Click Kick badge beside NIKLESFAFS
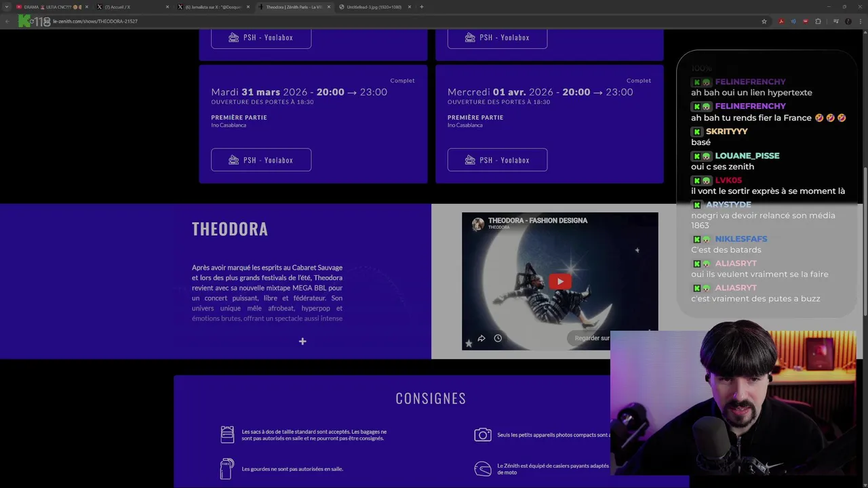The width and height of the screenshot is (868, 488). [x=696, y=239]
